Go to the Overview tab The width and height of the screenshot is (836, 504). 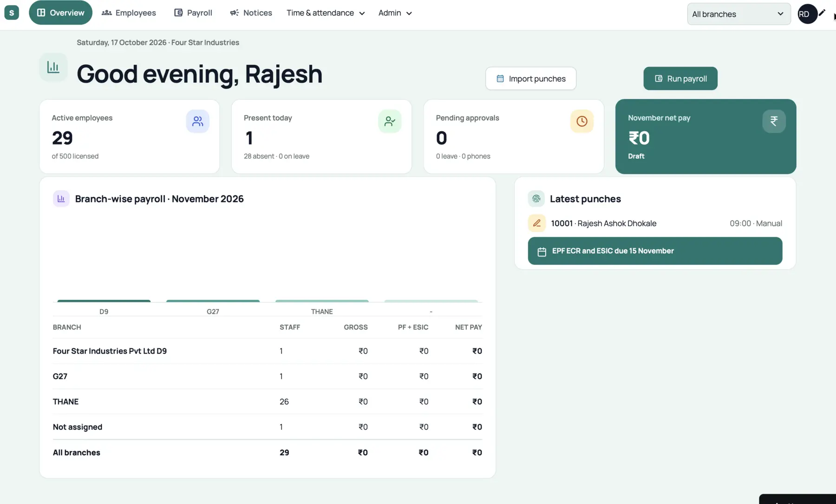coord(60,13)
